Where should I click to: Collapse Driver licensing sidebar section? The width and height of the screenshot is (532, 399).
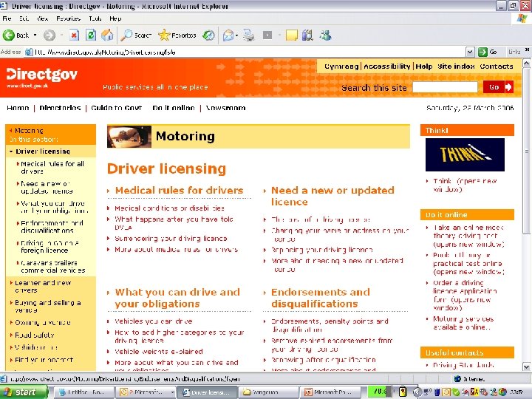[x=11, y=151]
